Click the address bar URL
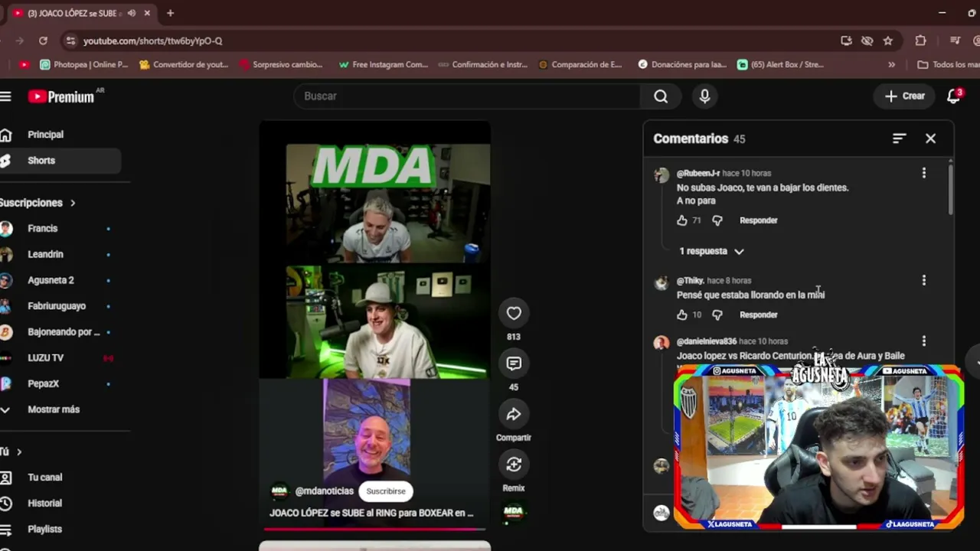Image resolution: width=980 pixels, height=551 pixels. point(152,41)
